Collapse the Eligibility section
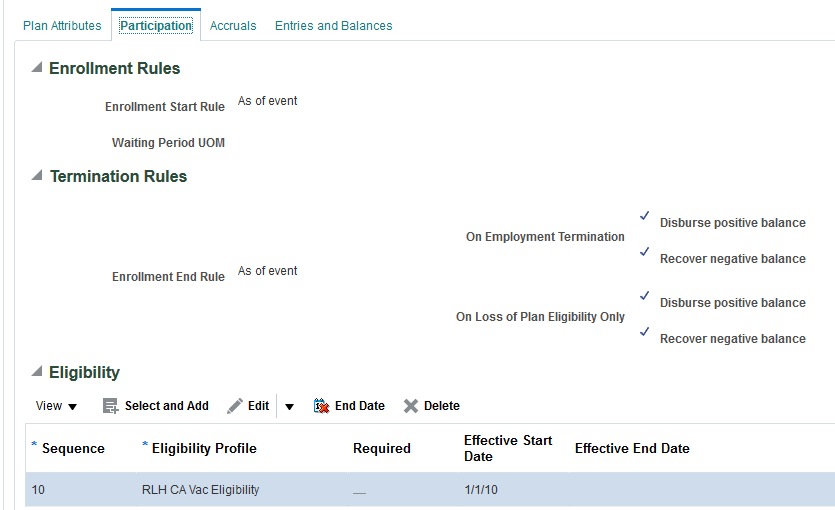The width and height of the screenshot is (835, 510). coord(37,372)
